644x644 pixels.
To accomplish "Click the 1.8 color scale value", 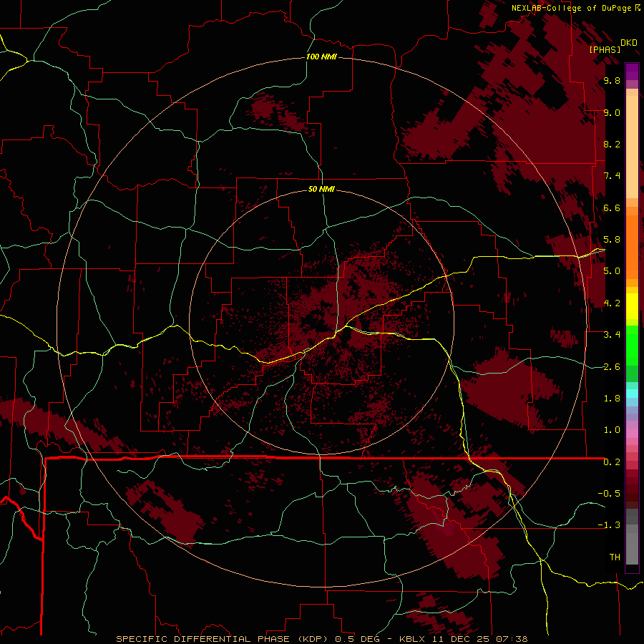I will point(612,399).
